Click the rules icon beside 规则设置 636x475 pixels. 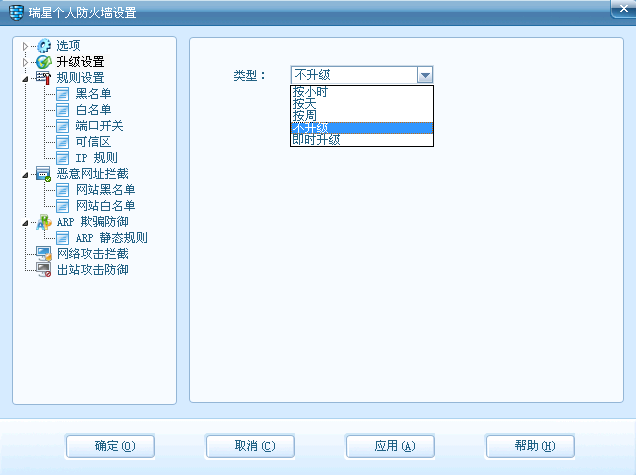pos(43,77)
